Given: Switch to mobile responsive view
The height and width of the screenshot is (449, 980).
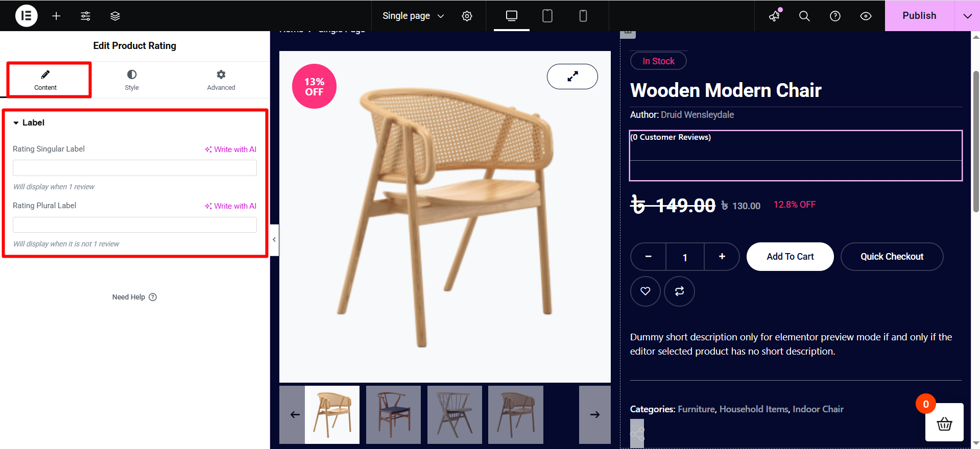Looking at the screenshot, I should pyautogui.click(x=583, y=16).
